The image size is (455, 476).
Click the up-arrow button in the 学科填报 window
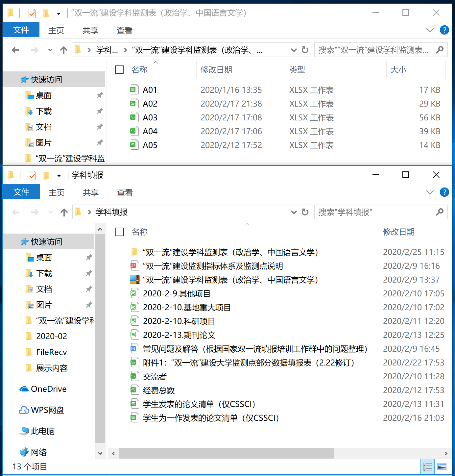tap(64, 212)
